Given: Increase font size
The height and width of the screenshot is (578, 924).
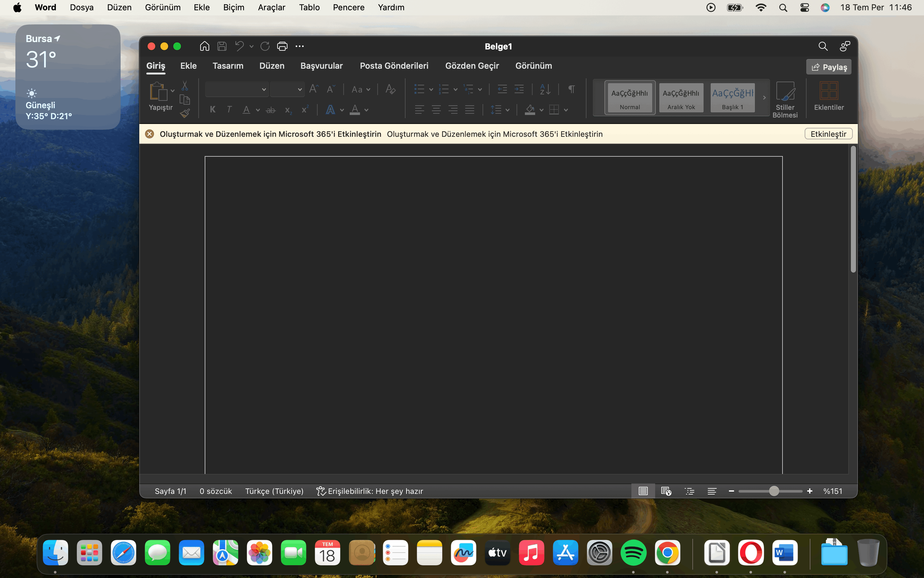Looking at the screenshot, I should (x=314, y=89).
